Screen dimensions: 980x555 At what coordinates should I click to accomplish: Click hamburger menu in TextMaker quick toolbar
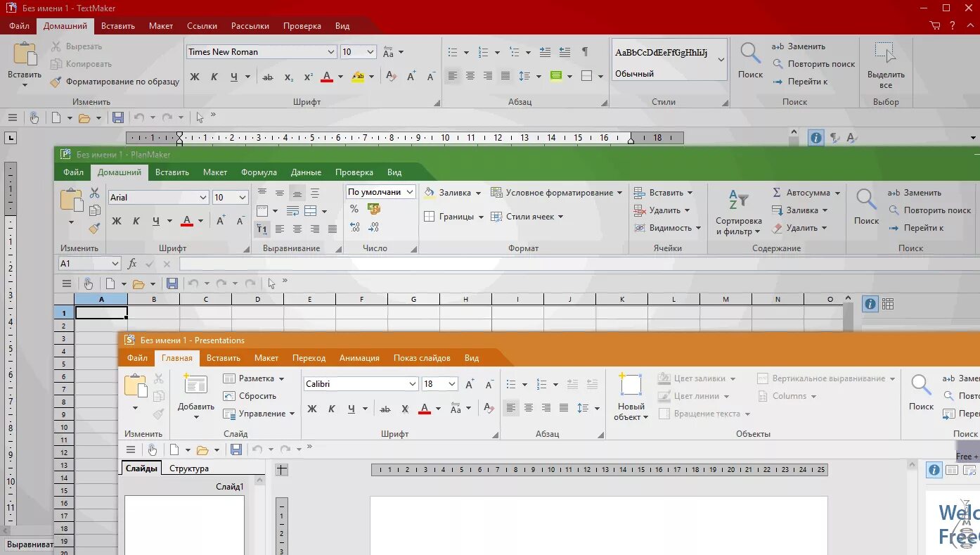point(12,117)
